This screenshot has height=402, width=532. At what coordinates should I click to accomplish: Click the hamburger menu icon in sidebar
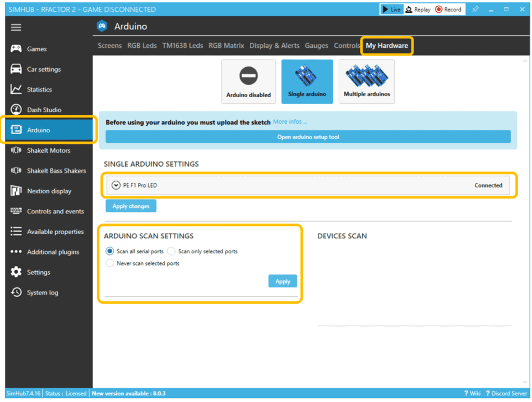(16, 28)
